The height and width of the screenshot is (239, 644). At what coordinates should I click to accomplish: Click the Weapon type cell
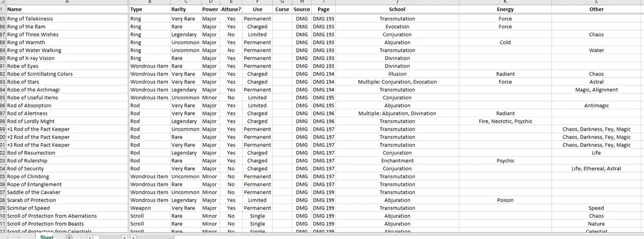(x=149, y=208)
